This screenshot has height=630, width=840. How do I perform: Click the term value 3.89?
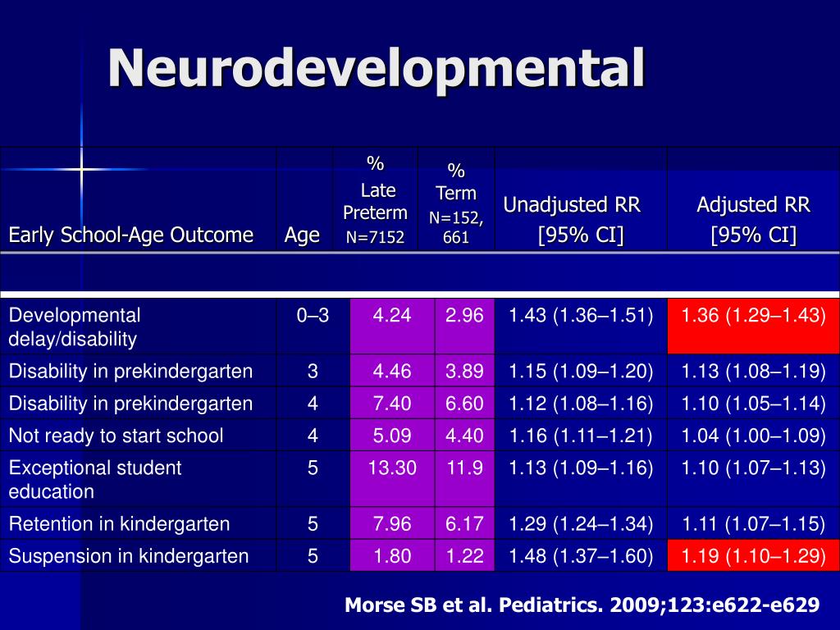click(464, 372)
